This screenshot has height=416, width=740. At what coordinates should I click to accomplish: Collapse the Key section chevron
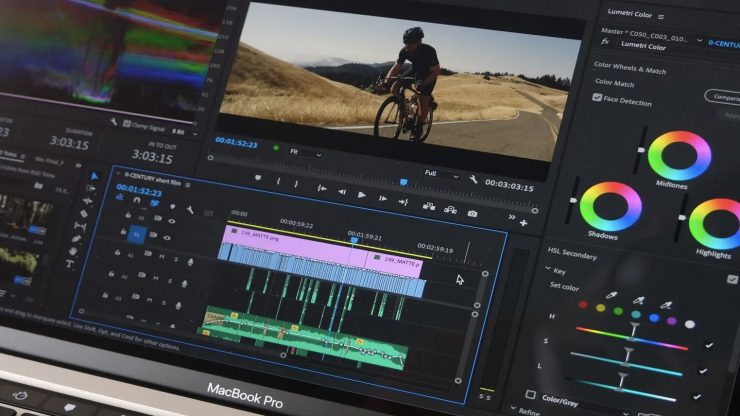pos(548,269)
